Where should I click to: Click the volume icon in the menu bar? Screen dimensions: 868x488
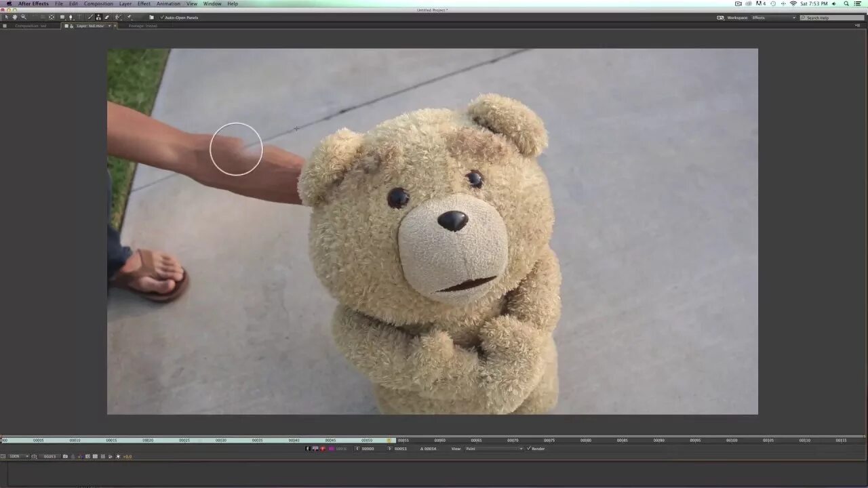click(834, 3)
